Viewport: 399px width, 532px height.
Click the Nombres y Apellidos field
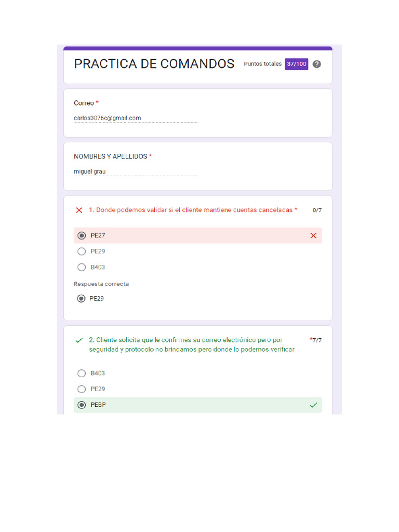[135, 171]
